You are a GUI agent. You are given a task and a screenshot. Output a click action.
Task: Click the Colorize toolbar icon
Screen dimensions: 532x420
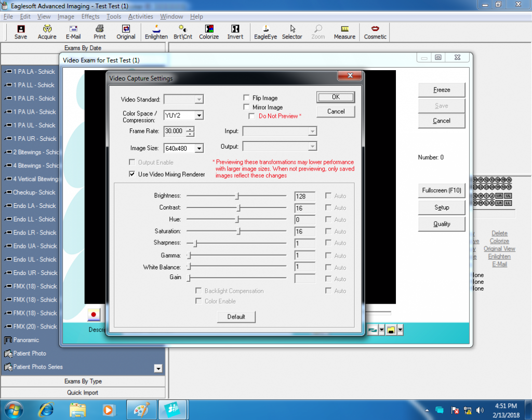coord(209,32)
